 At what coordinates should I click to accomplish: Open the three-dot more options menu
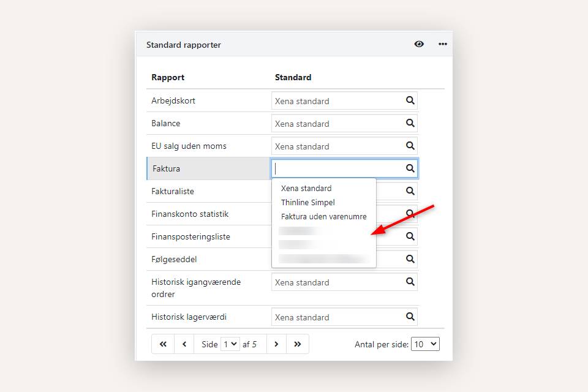pos(442,44)
